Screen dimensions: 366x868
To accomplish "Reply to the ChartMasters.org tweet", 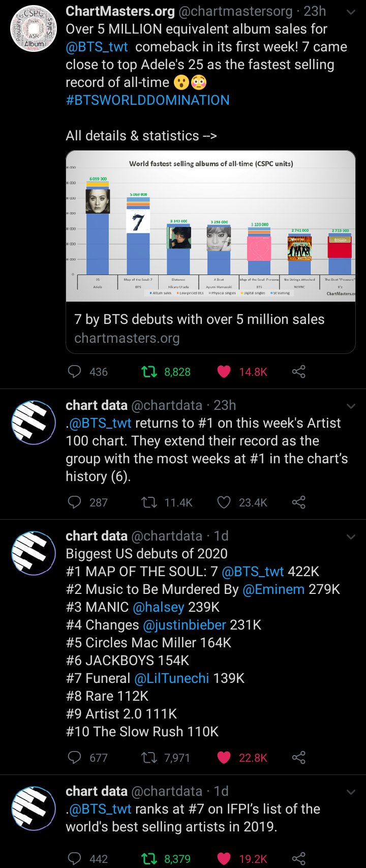I will pos(75,372).
